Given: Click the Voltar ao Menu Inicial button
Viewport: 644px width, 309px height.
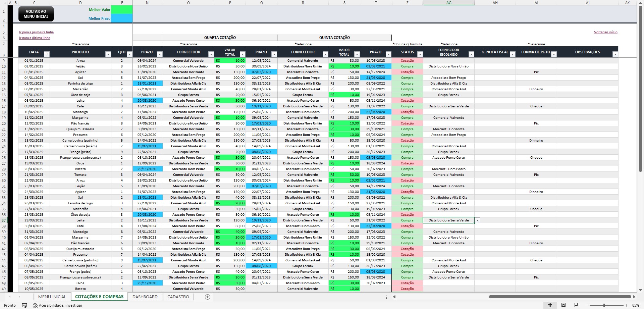Looking at the screenshot, I should point(36,14).
